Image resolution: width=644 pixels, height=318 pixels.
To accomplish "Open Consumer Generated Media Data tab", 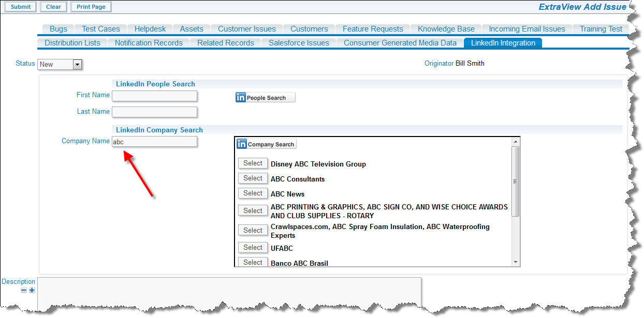I will 400,43.
